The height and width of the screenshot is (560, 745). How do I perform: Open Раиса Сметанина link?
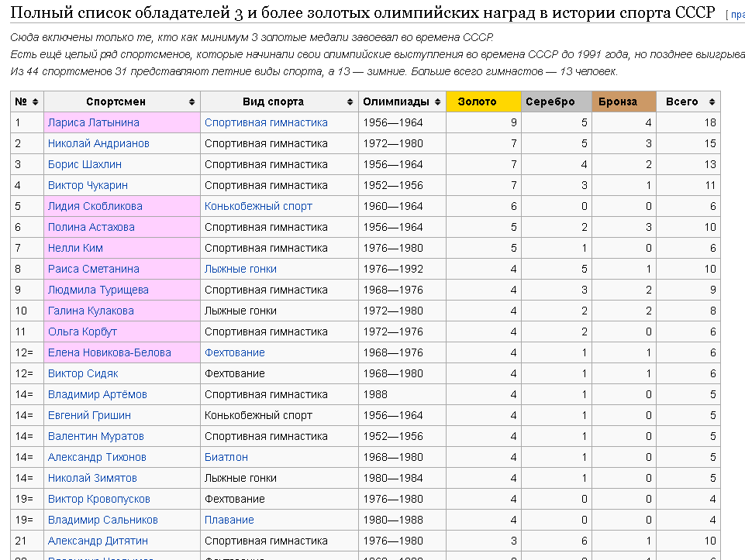pos(94,269)
